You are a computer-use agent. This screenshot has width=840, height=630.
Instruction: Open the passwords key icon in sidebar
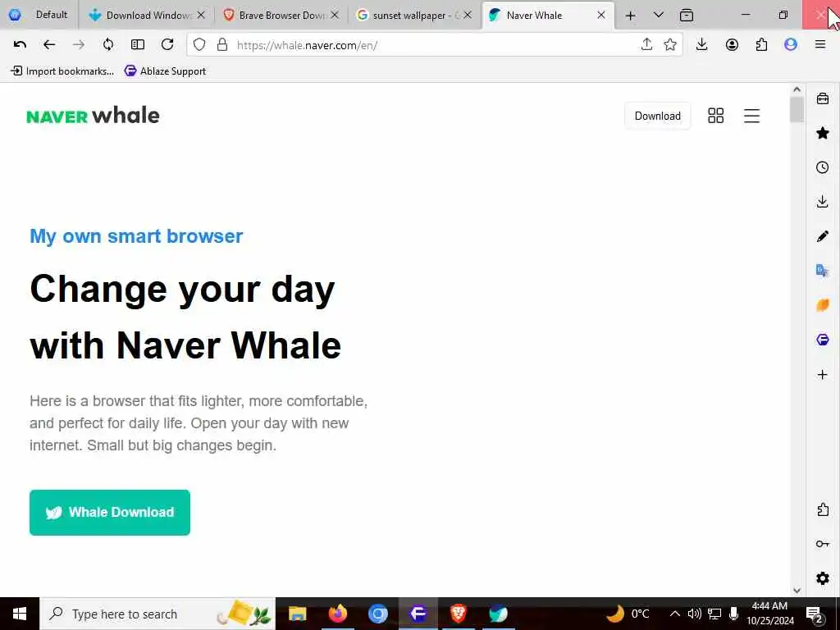pyautogui.click(x=822, y=545)
